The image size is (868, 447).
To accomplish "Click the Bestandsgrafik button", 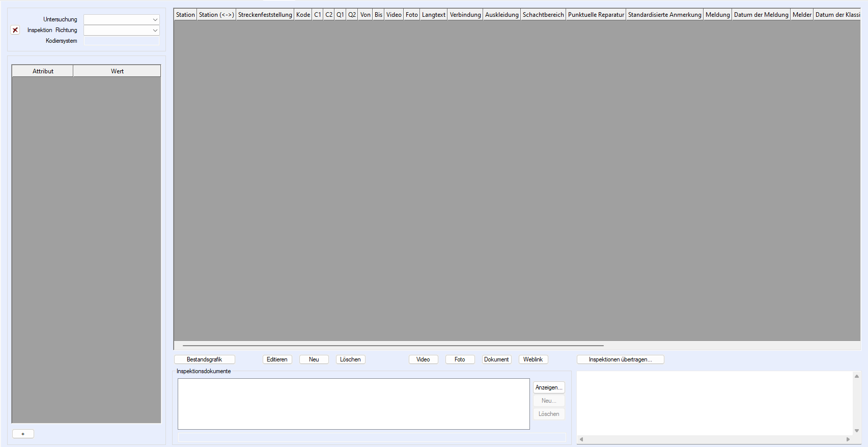I will [x=204, y=359].
